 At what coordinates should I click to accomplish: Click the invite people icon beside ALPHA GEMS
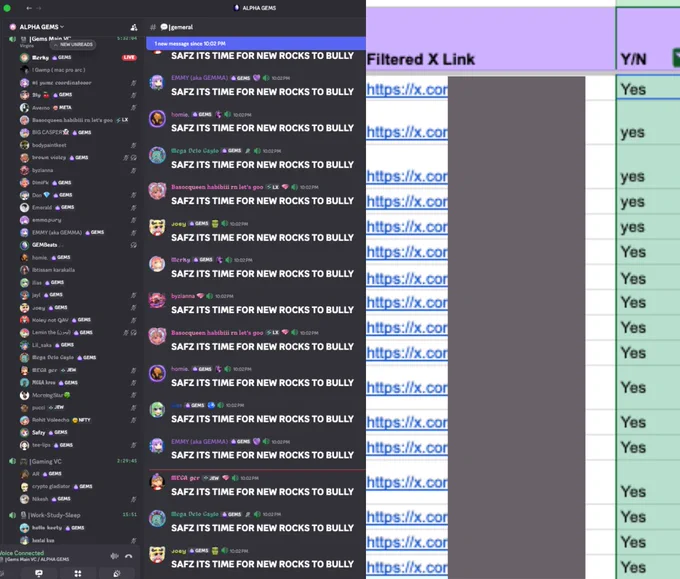coord(134,27)
